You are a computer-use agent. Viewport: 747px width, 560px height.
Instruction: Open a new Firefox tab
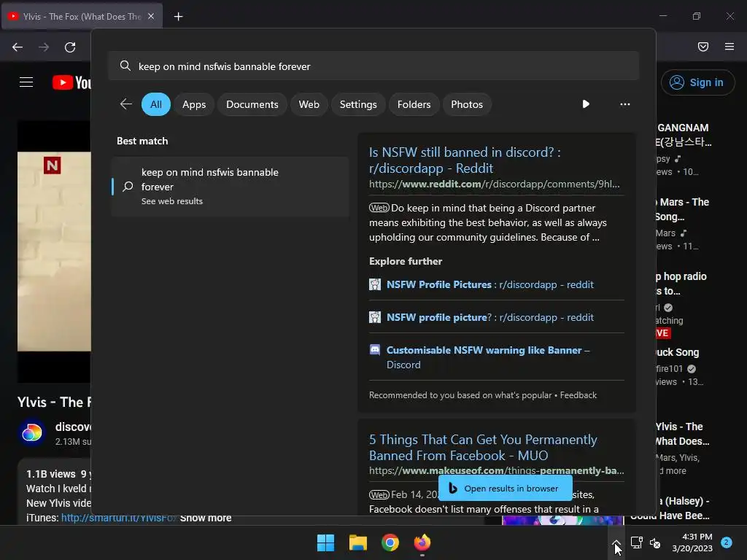[178, 17]
